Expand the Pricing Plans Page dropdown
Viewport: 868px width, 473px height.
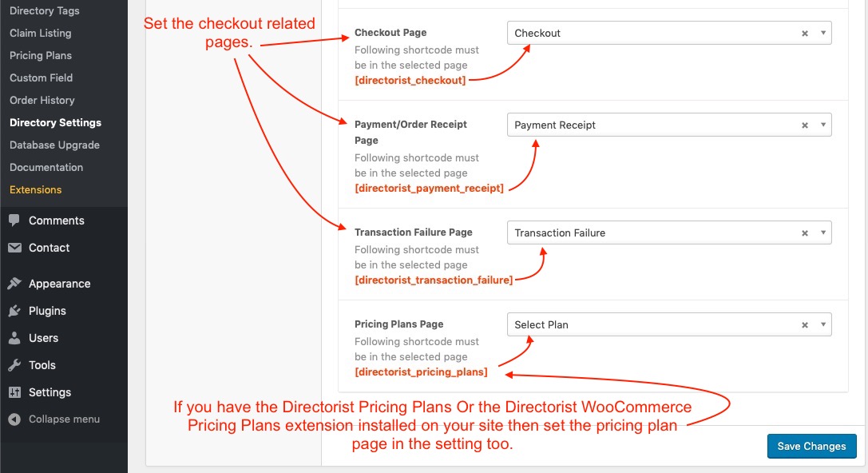click(822, 325)
